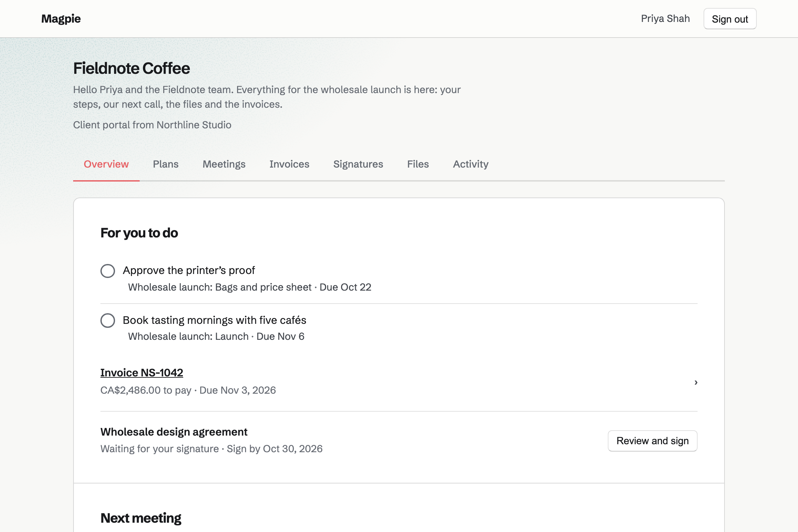Click the Sign out button
This screenshot has height=532, width=798.
click(730, 19)
